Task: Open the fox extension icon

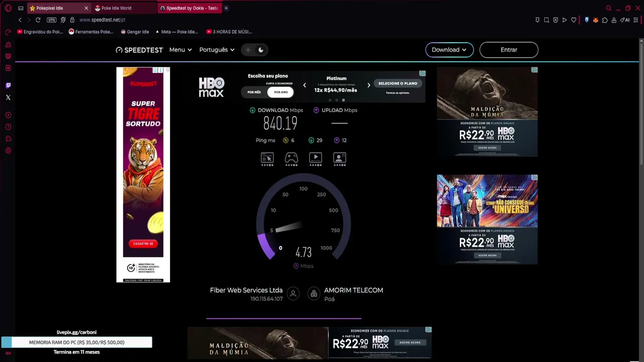Action: (596, 20)
